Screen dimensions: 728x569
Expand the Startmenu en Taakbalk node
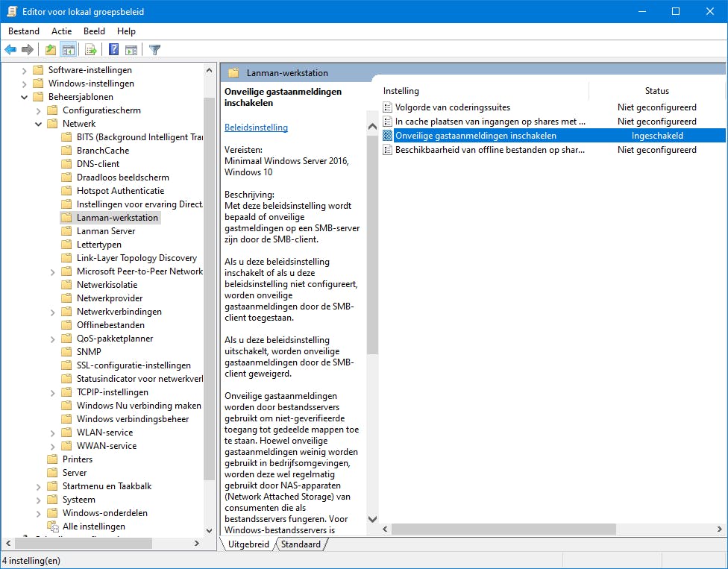(x=39, y=487)
